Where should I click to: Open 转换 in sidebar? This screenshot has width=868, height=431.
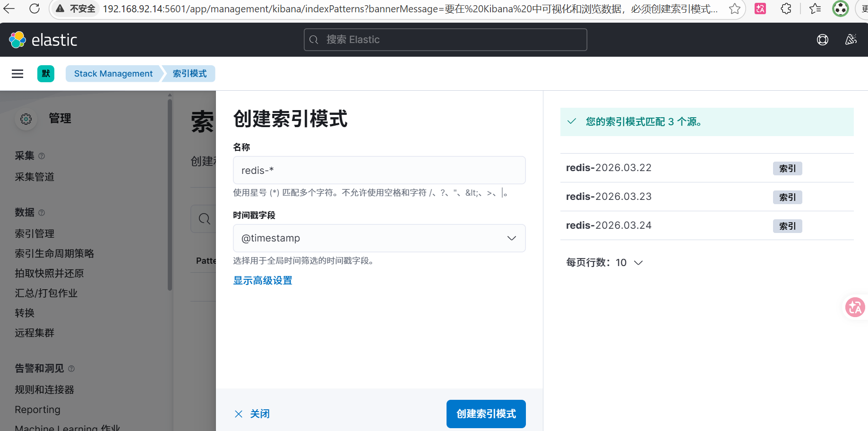pos(25,313)
